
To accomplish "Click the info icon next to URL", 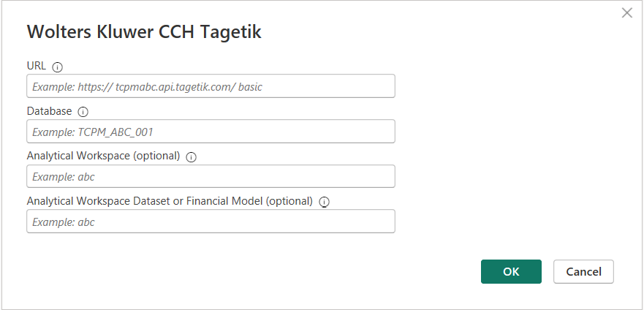I will coord(58,67).
